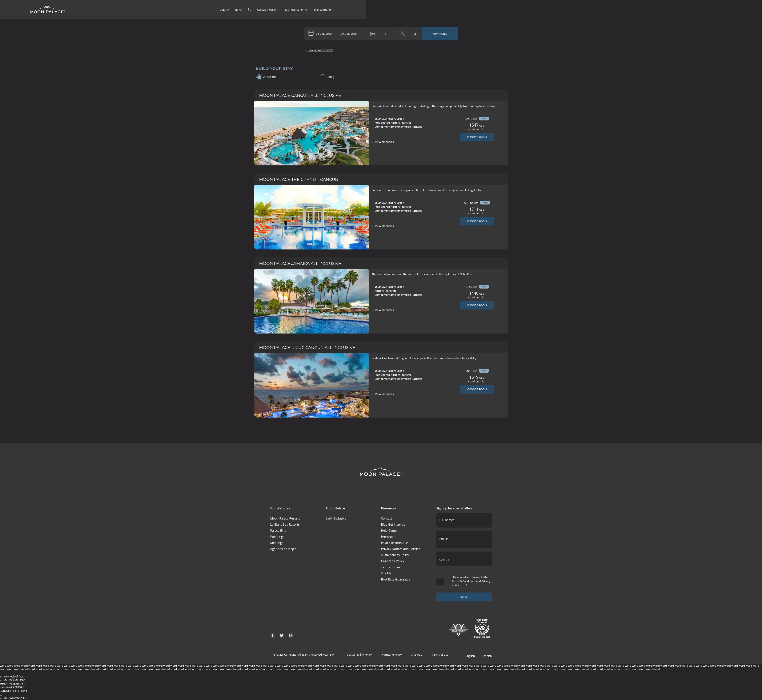Viewport: 762px width, 700px height.
Task: Expand View amenities for Moon Palace Nizuc
Action: coord(383,394)
